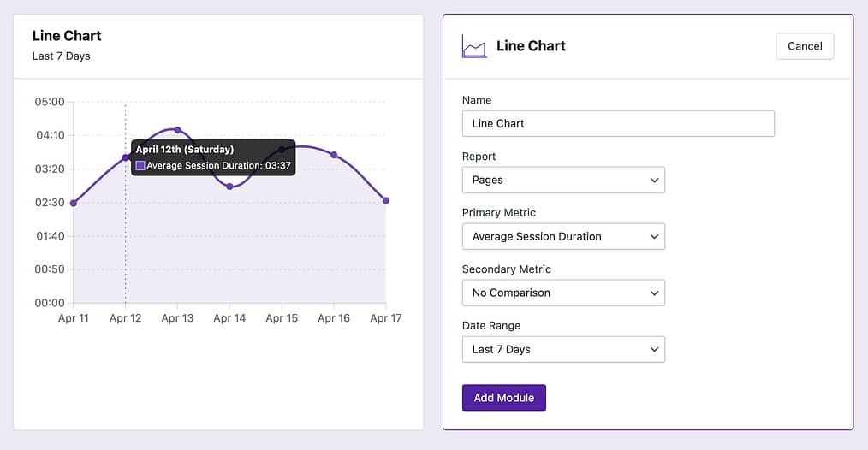Image resolution: width=868 pixels, height=450 pixels.
Task: Click the Average Session Duration: 03:37 tooltip text
Action: click(x=218, y=165)
